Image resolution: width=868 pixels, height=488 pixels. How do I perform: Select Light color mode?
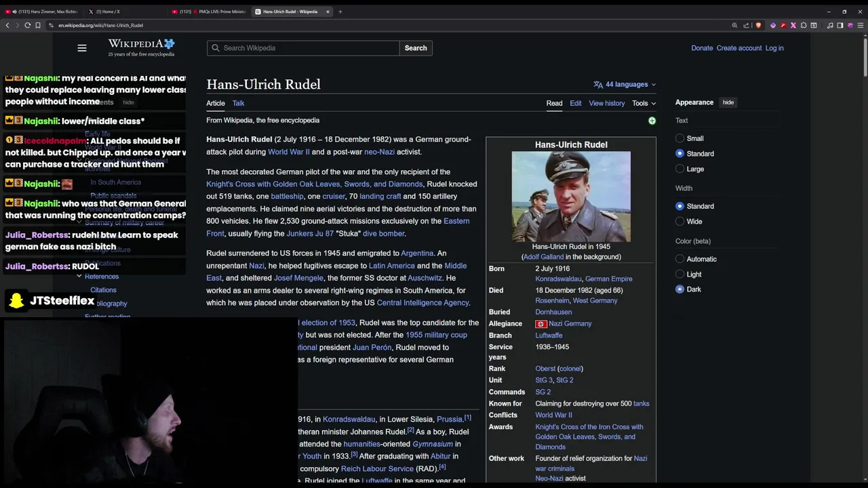[680, 274]
